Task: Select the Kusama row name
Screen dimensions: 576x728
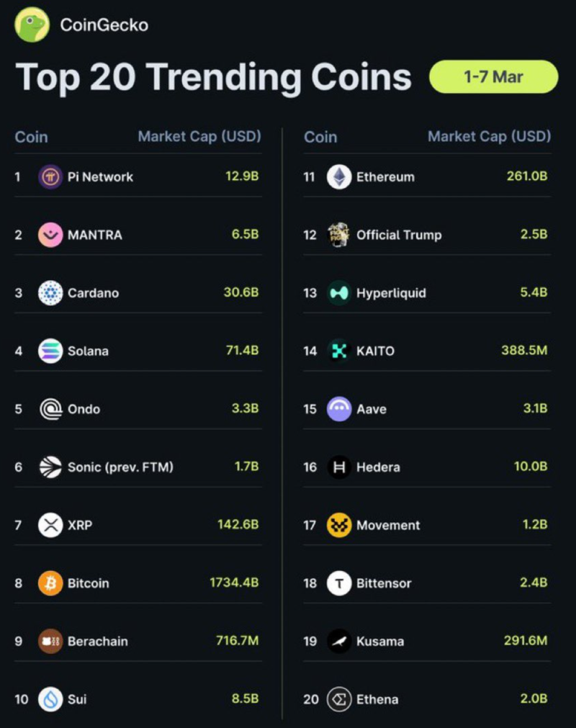Action: [x=380, y=641]
